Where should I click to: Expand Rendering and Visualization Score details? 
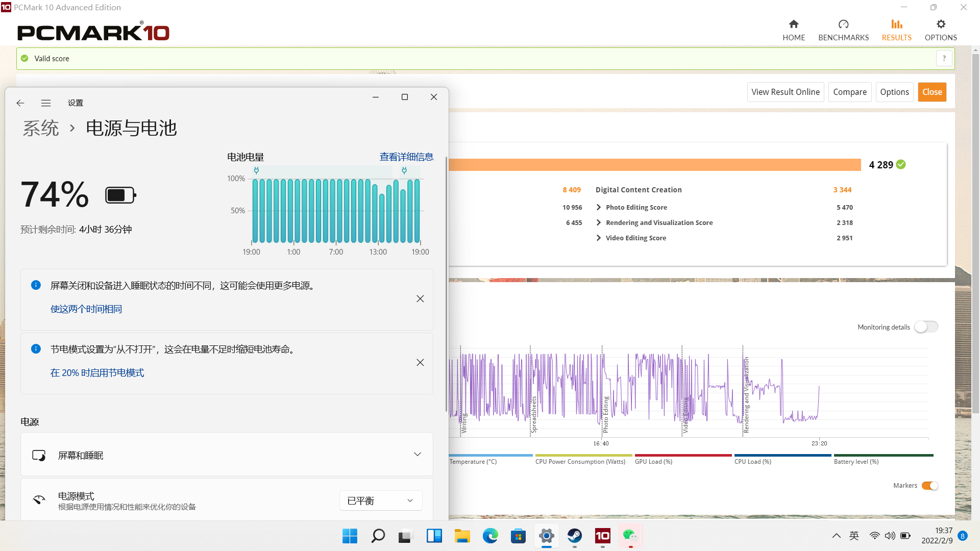(599, 222)
